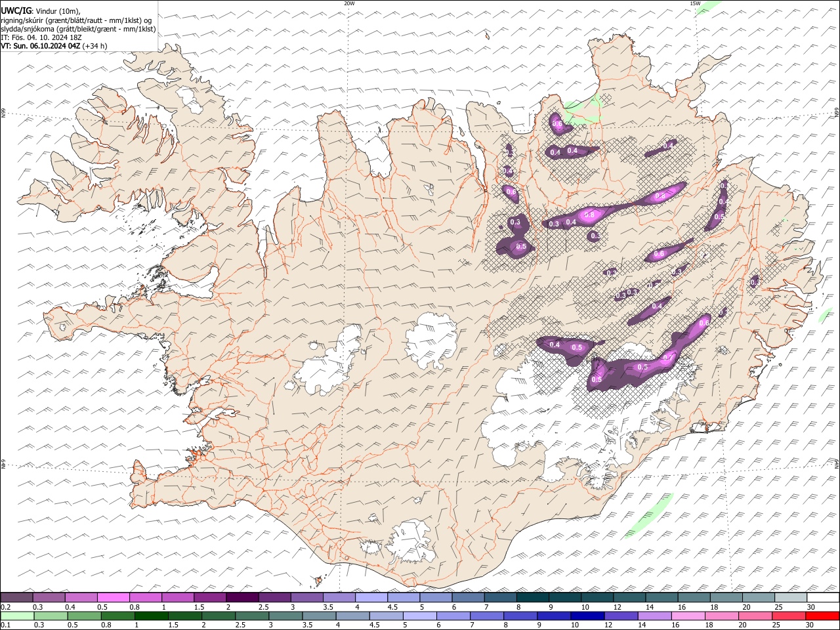Image resolution: width=840 pixels, height=630 pixels.
Task: Click the 'slydda/snjókoma (grátt/bleikt/grænt' description line
Action: pos(79,29)
